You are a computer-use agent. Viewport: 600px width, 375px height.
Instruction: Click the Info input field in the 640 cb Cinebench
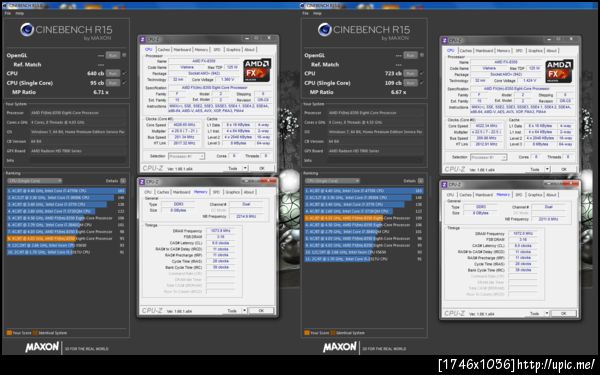78,160
